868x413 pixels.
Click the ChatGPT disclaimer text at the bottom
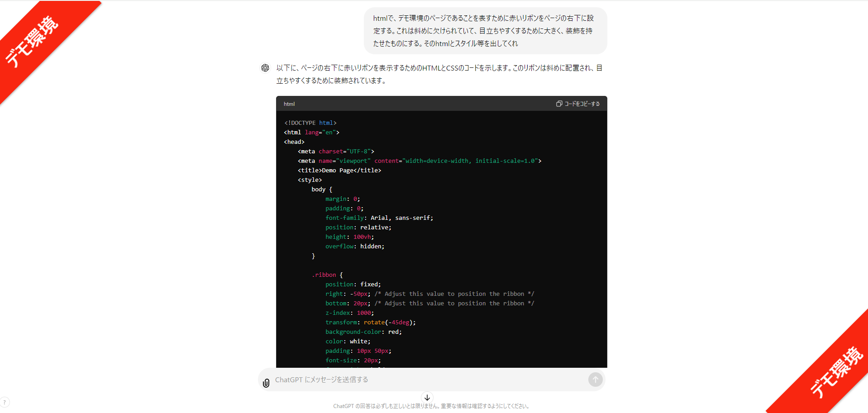(x=431, y=406)
